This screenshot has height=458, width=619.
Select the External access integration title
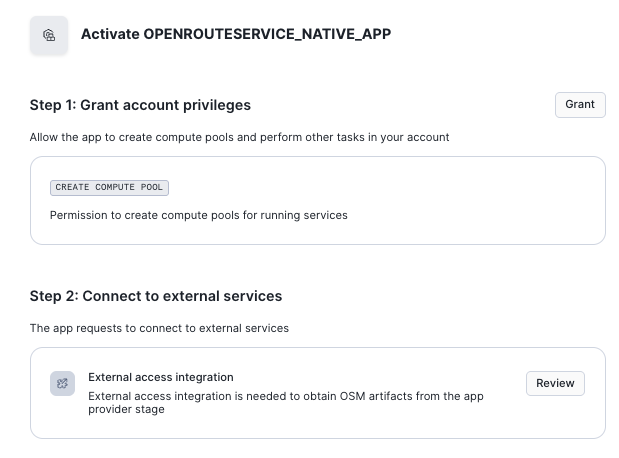pos(160,377)
